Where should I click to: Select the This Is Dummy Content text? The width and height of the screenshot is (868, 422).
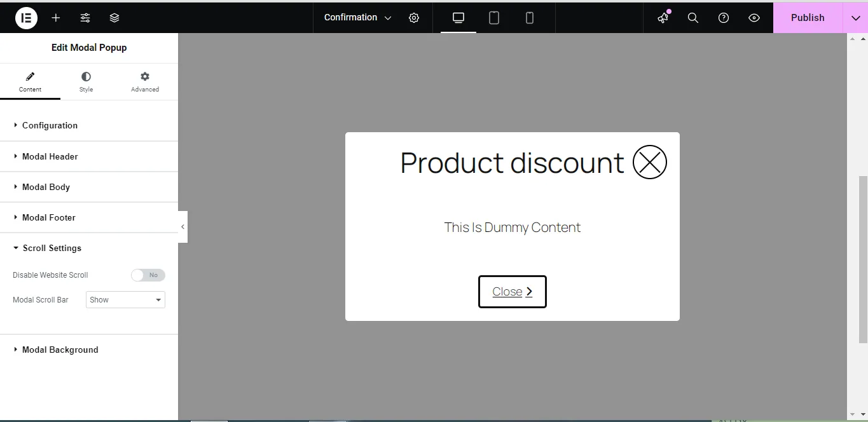click(x=513, y=228)
